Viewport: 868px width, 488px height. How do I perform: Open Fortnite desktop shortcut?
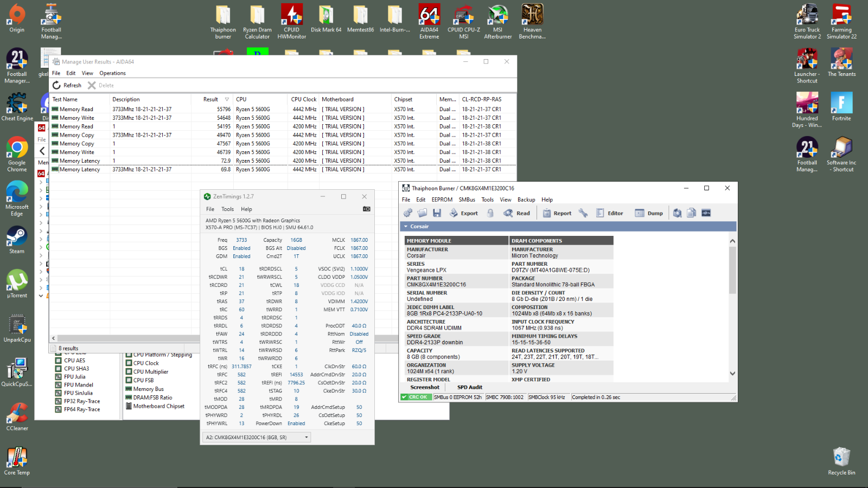(x=841, y=107)
